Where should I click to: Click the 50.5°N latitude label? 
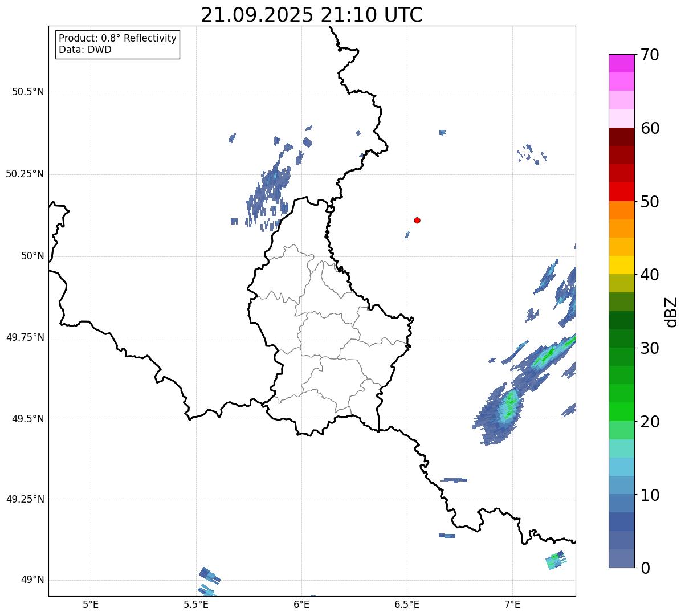pos(28,92)
